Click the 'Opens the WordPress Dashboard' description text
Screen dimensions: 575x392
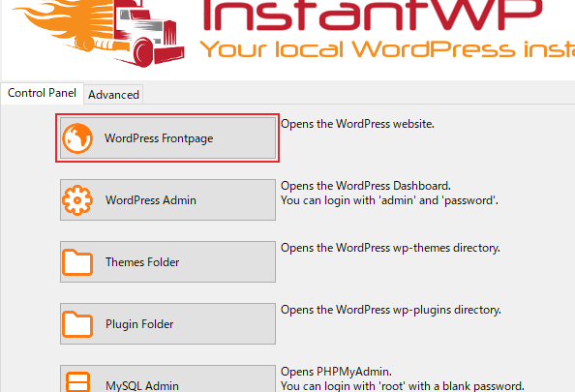tap(366, 186)
